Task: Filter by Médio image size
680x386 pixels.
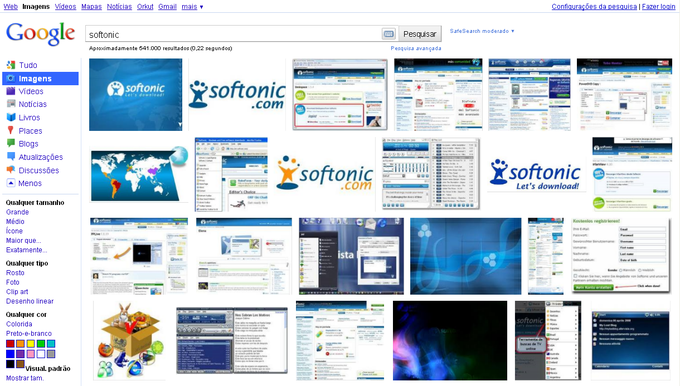Action: 15,222
